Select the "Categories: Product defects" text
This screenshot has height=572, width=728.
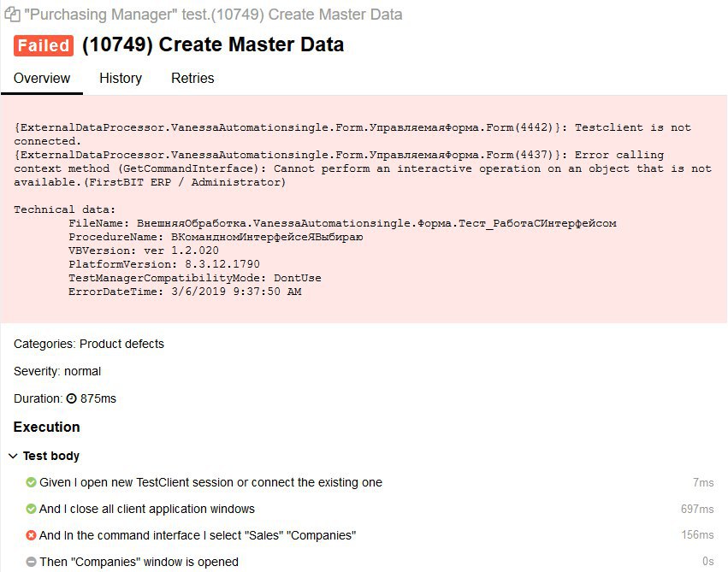click(89, 344)
